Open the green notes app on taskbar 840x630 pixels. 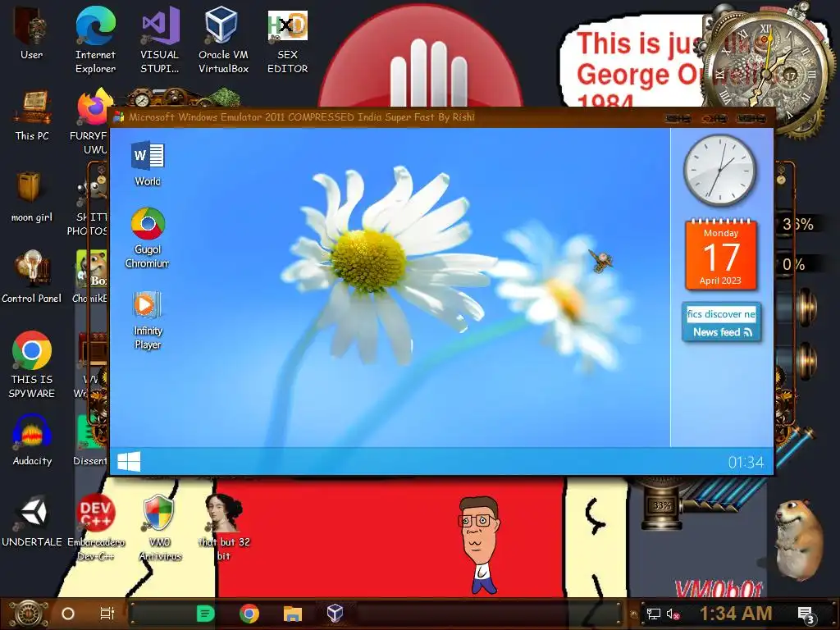[x=205, y=614]
